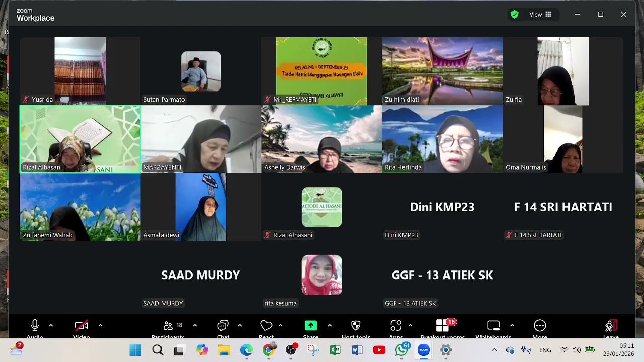Open taskbar Search
Image resolution: width=644 pixels, height=362 pixels.
(x=158, y=350)
